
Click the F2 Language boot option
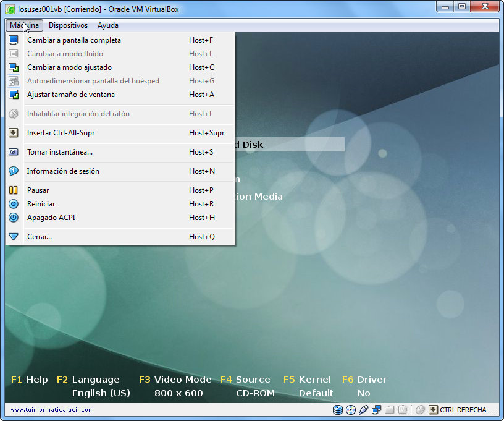point(88,380)
